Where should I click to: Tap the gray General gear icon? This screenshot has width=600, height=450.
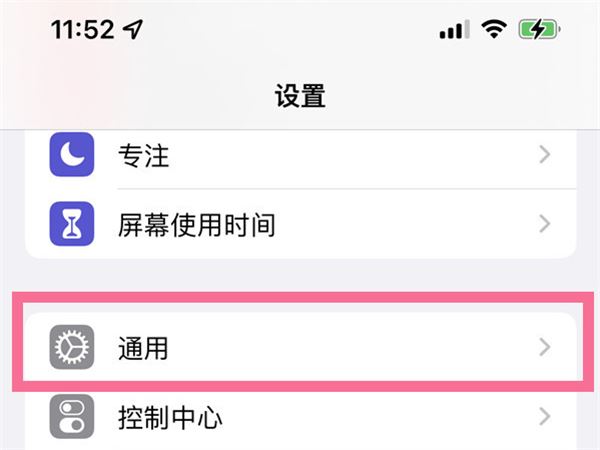coord(72,347)
